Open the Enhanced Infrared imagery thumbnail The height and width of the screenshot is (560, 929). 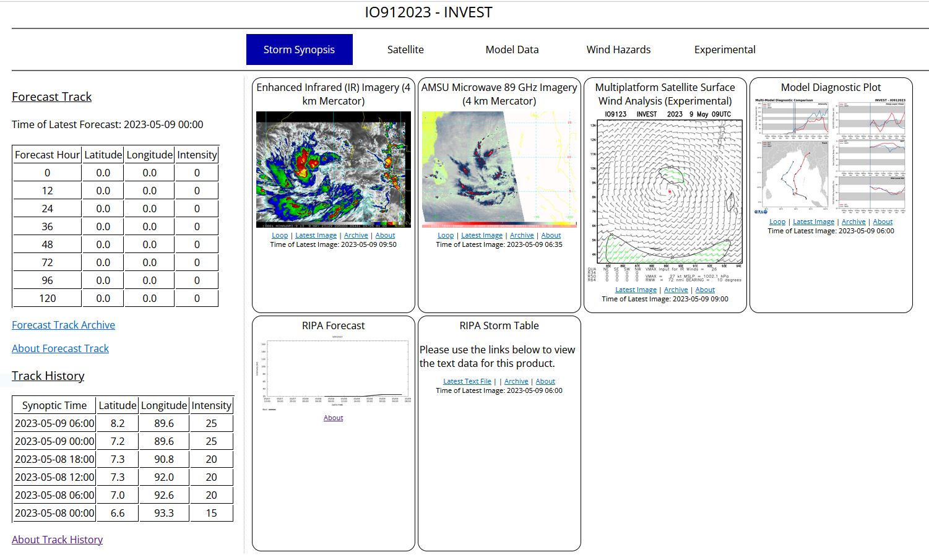333,169
